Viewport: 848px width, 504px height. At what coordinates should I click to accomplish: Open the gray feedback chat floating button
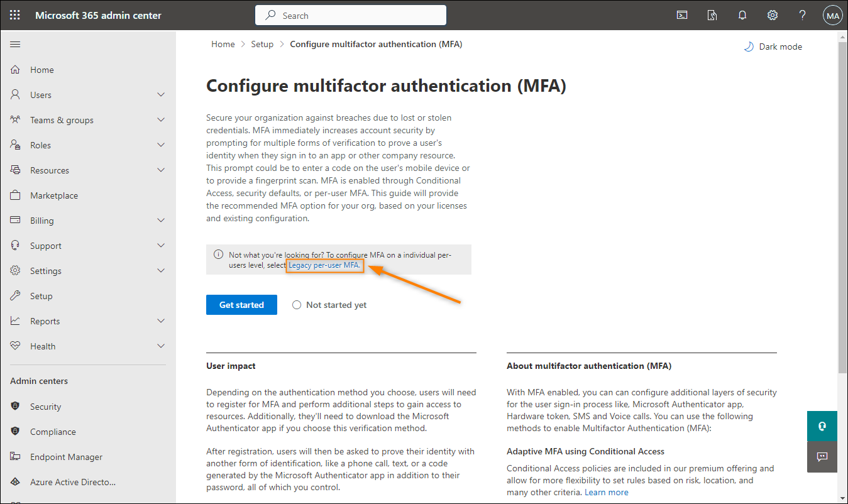click(822, 457)
